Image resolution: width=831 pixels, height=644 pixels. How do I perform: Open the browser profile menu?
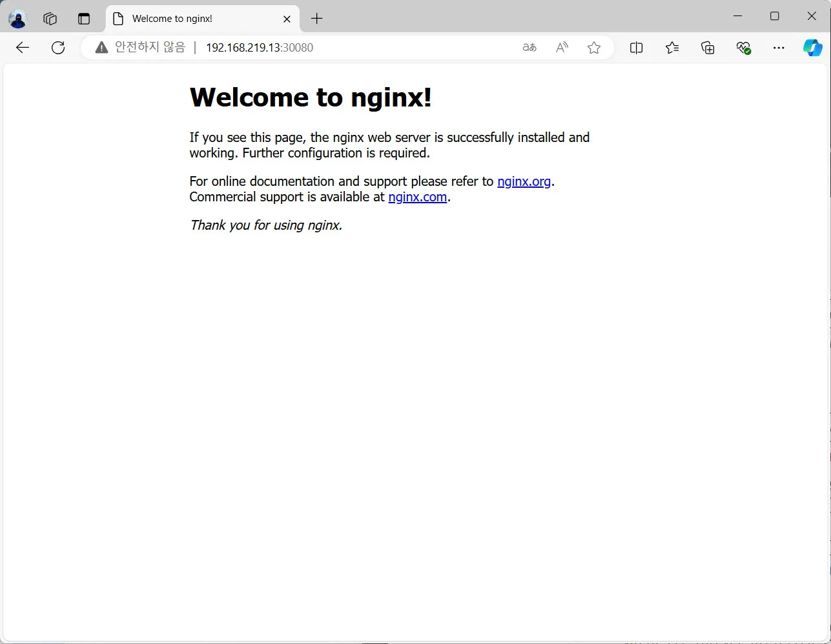pos(17,18)
